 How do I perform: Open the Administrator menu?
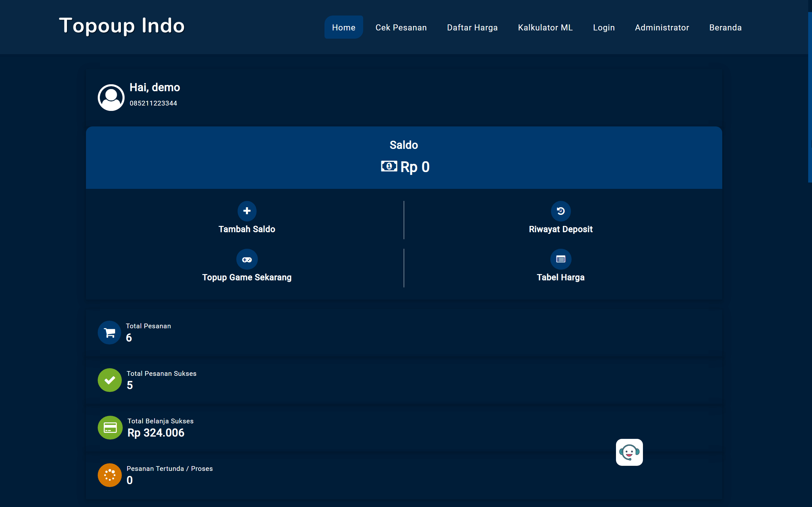pyautogui.click(x=662, y=27)
